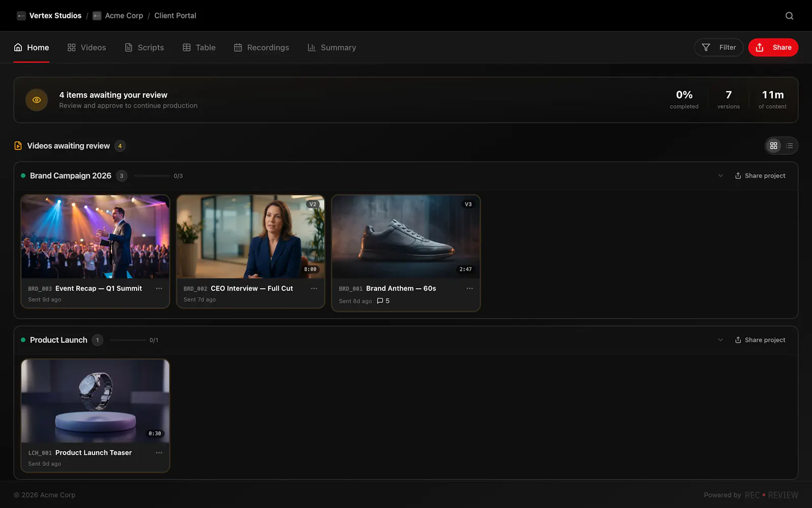
Task: Click the Videos awaiting review file icon
Action: pos(18,146)
